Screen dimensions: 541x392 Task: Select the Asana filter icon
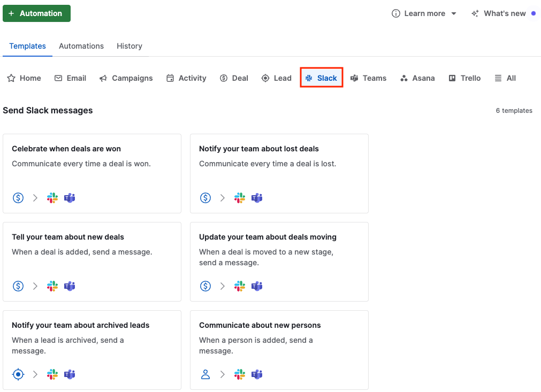(403, 78)
